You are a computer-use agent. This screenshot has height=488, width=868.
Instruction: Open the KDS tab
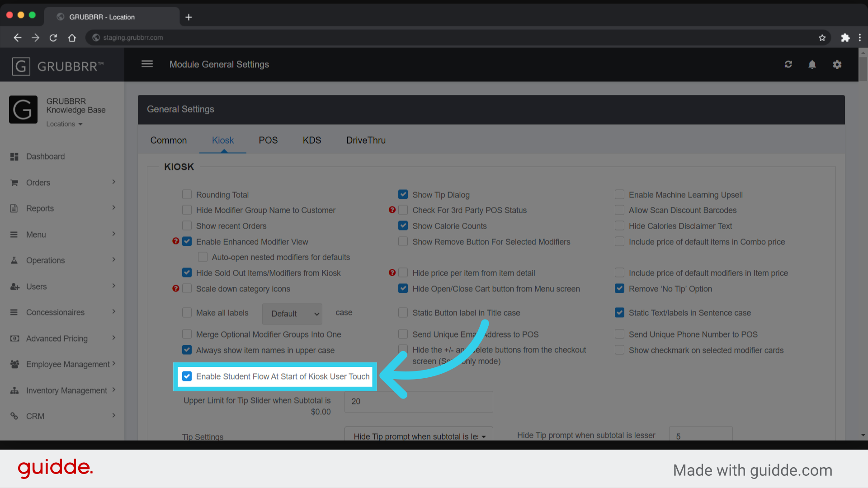312,140
